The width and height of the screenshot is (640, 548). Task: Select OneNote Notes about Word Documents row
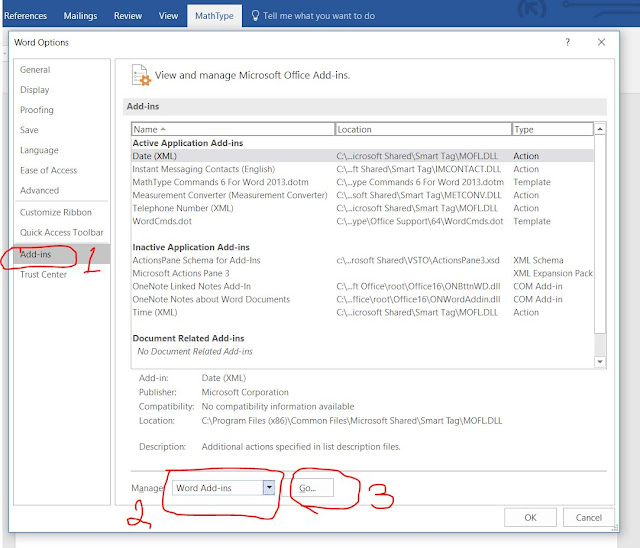[x=362, y=300]
